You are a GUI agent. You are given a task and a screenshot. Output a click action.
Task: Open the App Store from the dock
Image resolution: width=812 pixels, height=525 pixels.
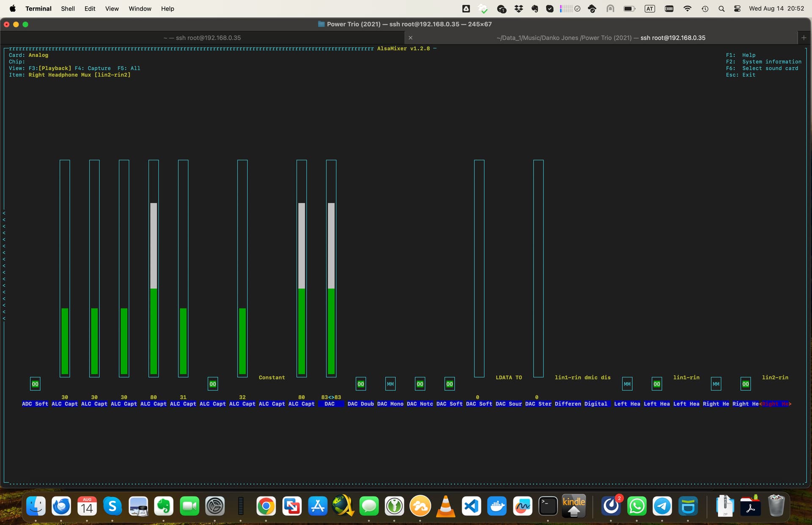(318, 506)
